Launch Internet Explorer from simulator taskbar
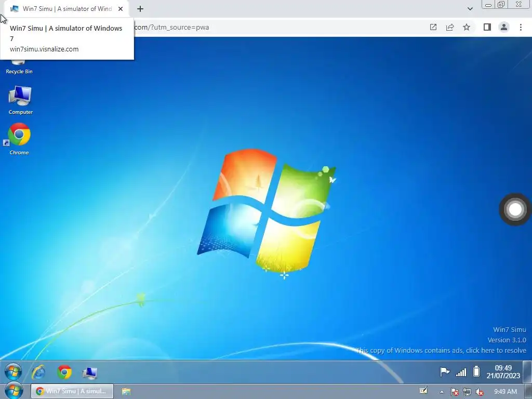Viewport: 532px width, 399px height. [38, 372]
